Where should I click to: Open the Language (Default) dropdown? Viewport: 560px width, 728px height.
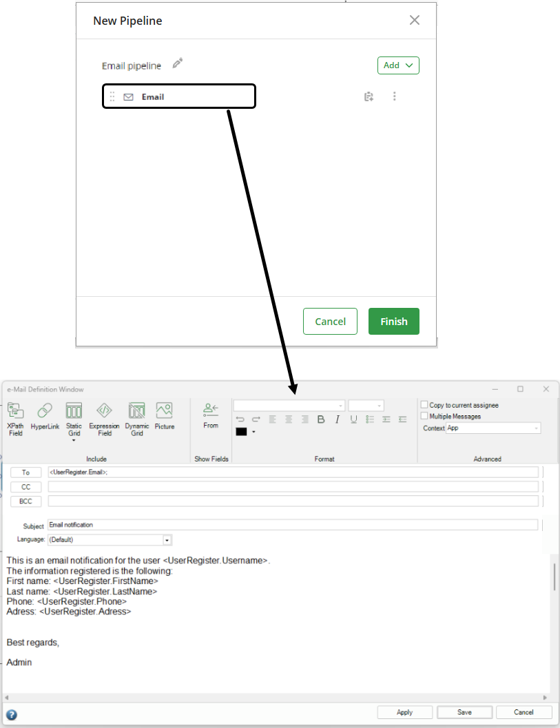point(110,539)
